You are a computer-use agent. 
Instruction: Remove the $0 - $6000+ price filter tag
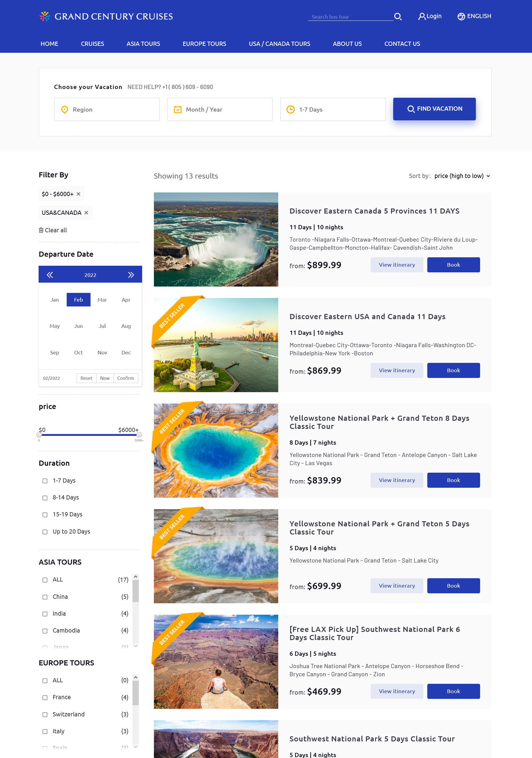click(x=78, y=194)
